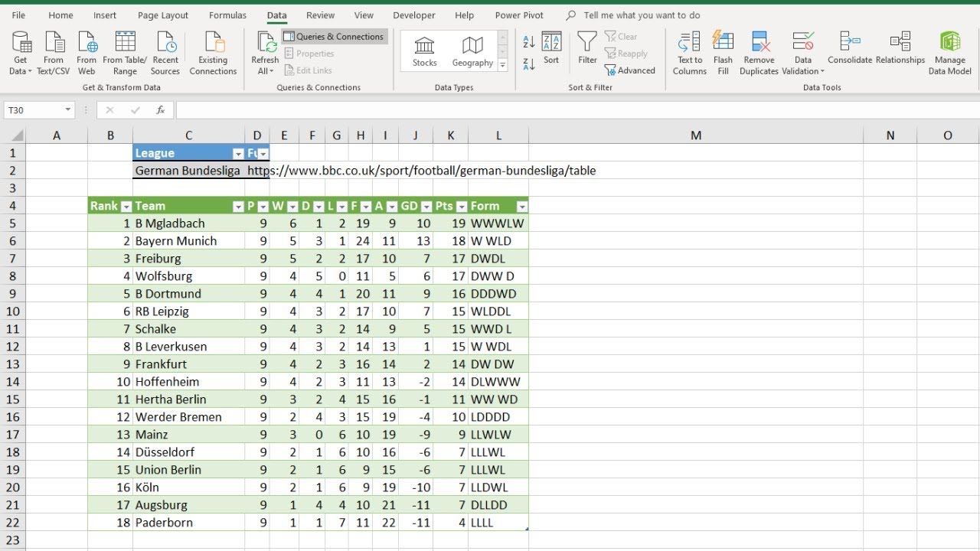The width and height of the screenshot is (980, 551).
Task: Open Data Validation
Action: 803,54
